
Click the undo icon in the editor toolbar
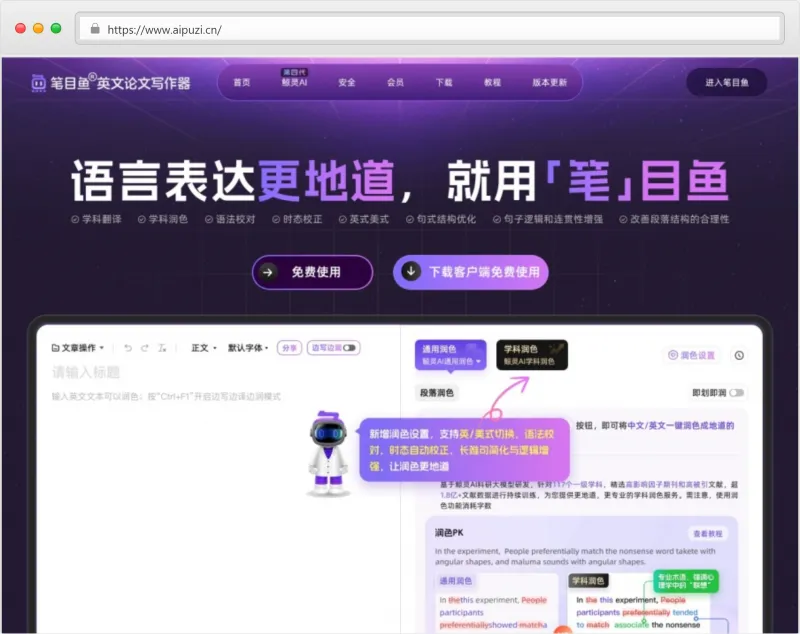click(129, 347)
